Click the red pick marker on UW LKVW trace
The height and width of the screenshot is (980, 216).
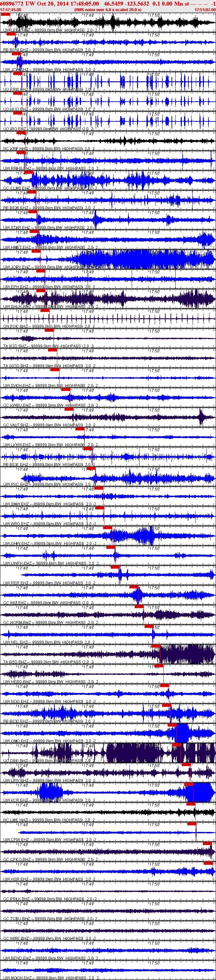80,429
